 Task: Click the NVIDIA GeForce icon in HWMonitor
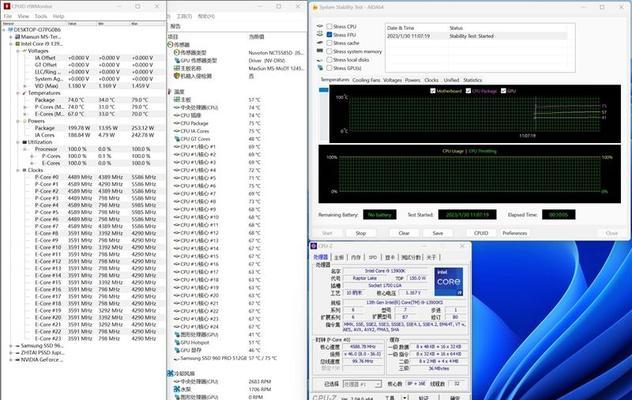click(x=17, y=360)
